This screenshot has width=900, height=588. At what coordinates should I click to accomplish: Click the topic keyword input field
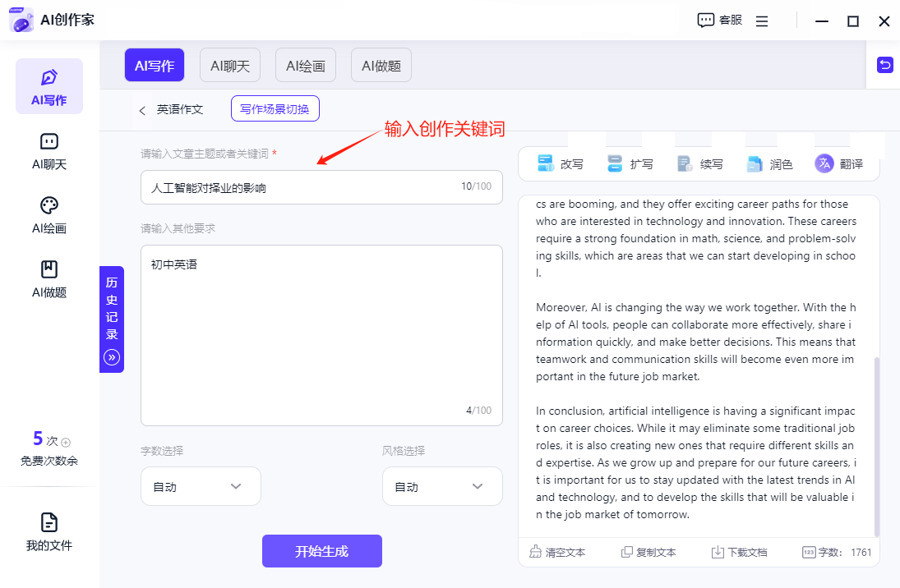(321, 187)
